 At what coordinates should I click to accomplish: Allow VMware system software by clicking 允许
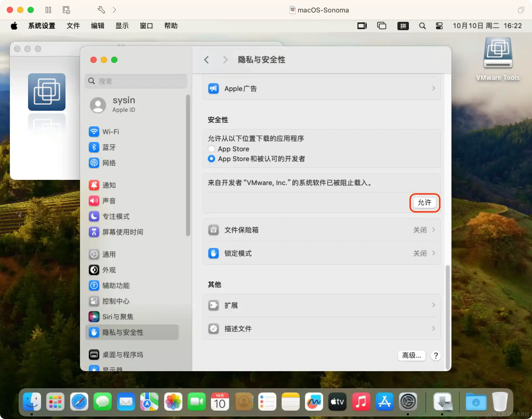[424, 203]
